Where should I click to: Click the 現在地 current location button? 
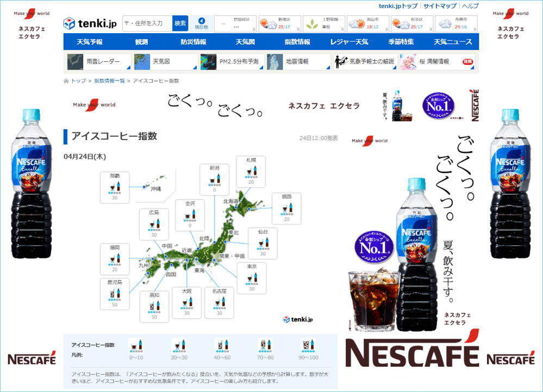tap(201, 23)
